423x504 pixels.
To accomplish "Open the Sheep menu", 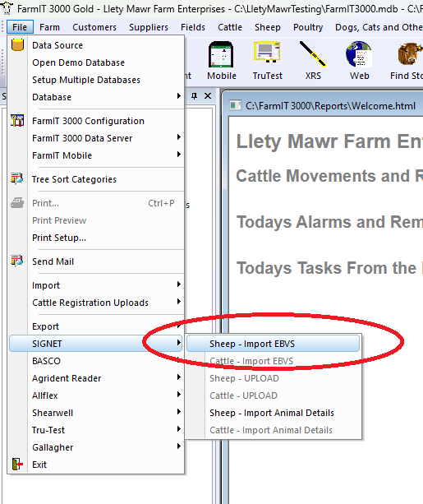I will pyautogui.click(x=268, y=27).
